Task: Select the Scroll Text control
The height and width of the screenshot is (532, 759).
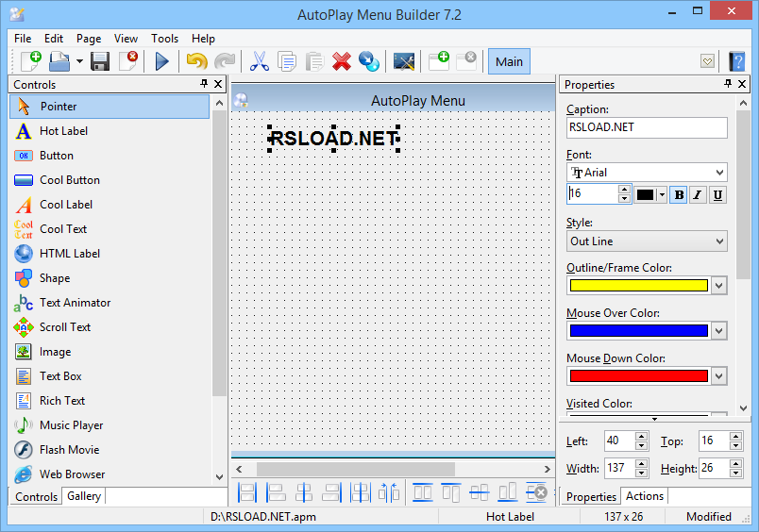Action: [110, 327]
